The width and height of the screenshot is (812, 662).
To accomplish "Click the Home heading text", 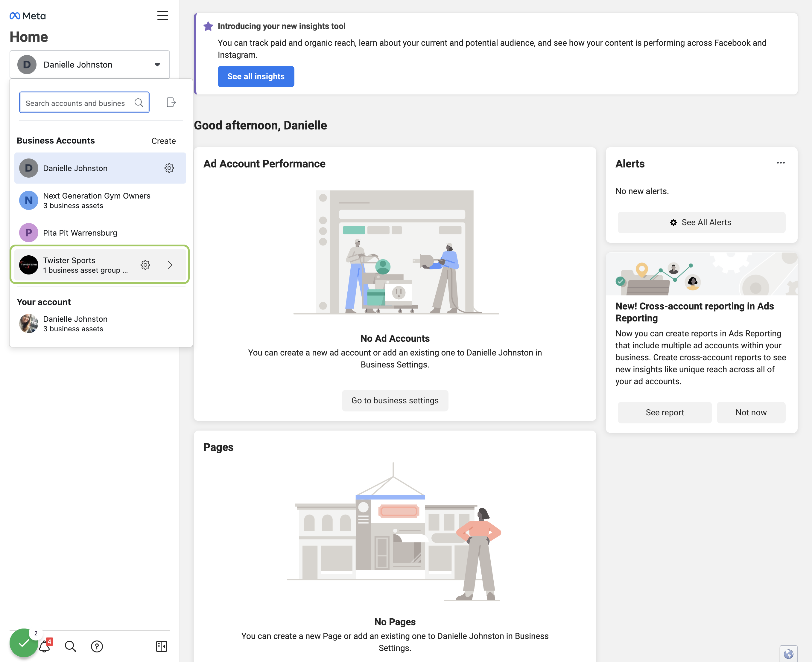I will coord(29,37).
